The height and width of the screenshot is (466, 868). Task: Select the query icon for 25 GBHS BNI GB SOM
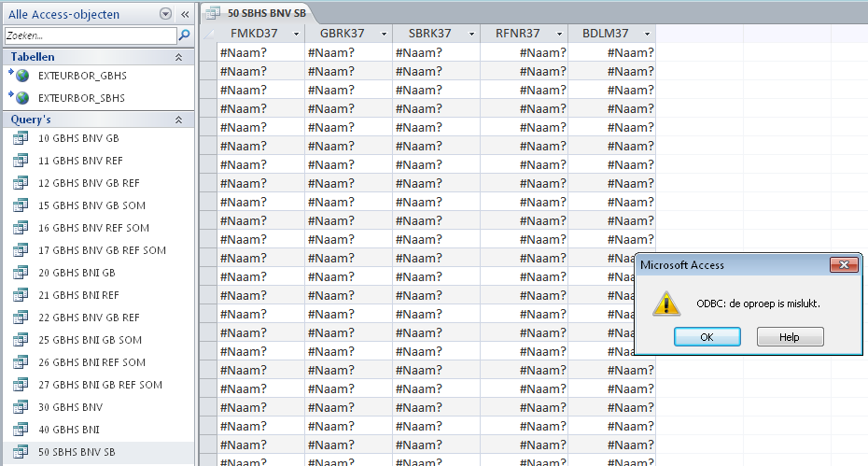[21, 340]
